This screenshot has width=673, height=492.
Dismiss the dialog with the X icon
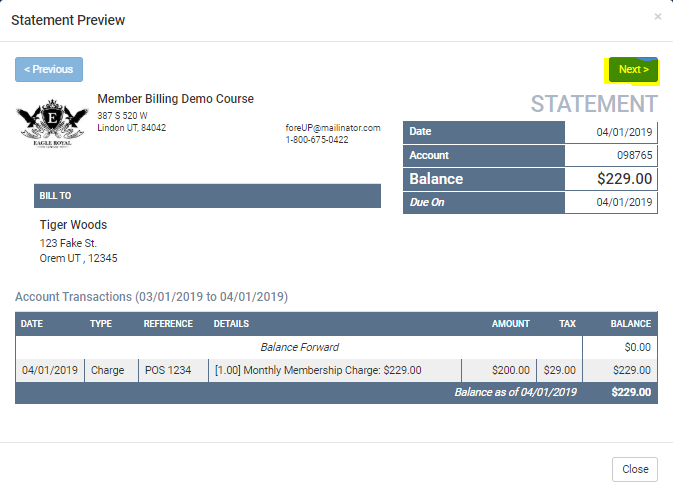[657, 17]
